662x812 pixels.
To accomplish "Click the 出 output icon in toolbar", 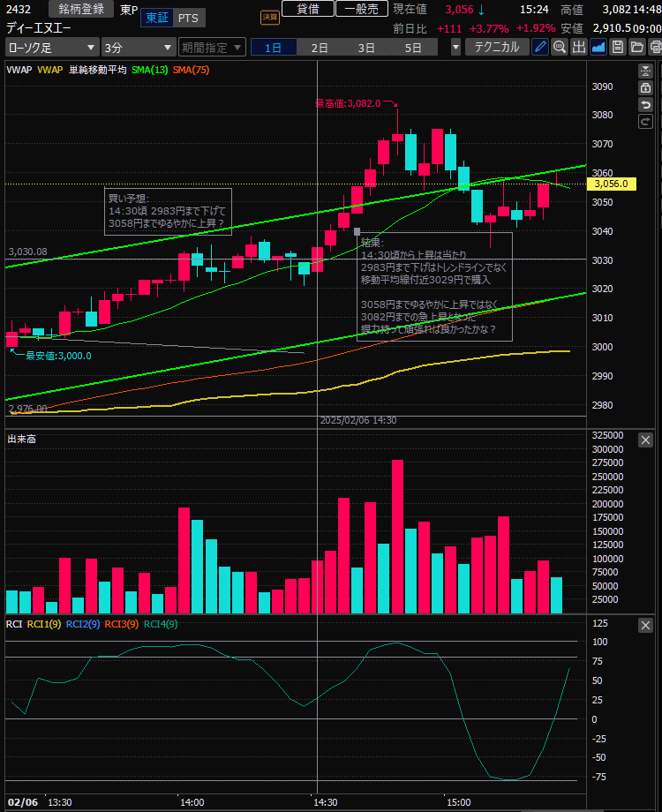I will tap(579, 47).
